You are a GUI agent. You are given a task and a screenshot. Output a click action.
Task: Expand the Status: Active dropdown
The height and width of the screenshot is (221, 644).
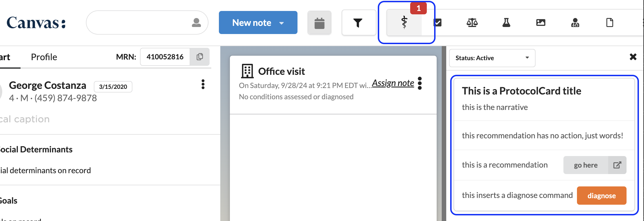click(492, 58)
